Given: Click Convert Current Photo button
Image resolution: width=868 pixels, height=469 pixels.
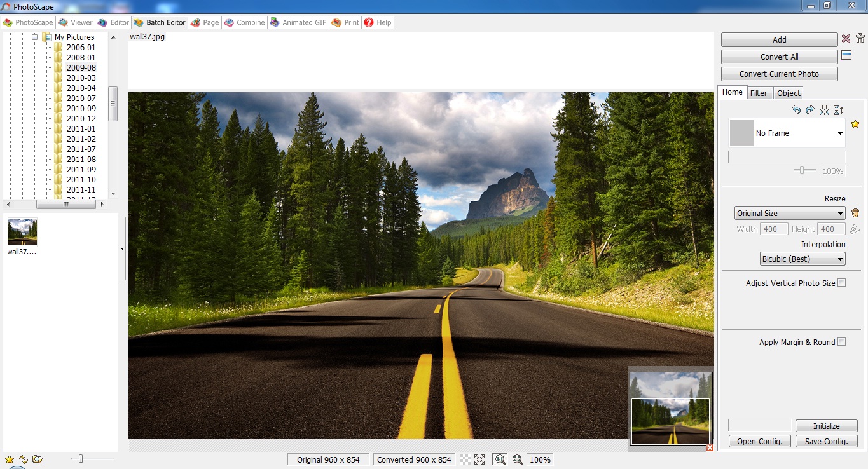Looking at the screenshot, I should (780, 74).
